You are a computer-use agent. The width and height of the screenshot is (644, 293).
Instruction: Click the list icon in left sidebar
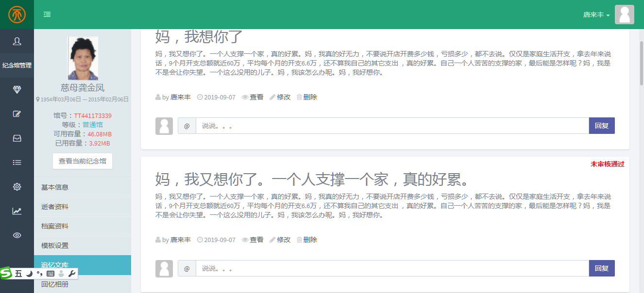pyautogui.click(x=17, y=163)
